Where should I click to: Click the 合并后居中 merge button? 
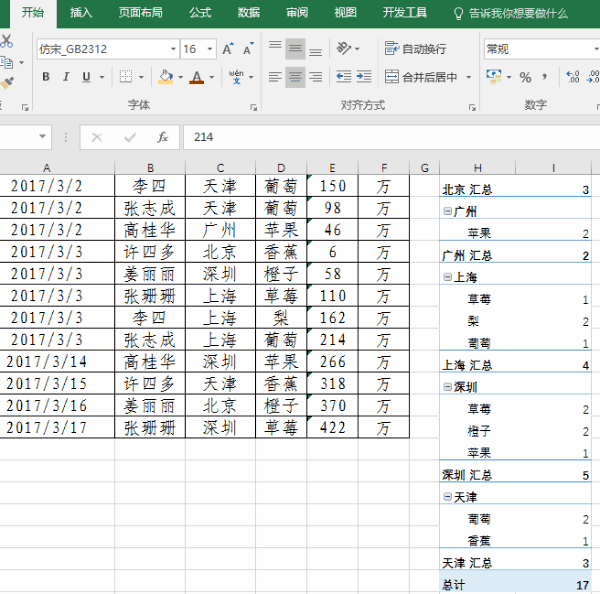pyautogui.click(x=422, y=77)
